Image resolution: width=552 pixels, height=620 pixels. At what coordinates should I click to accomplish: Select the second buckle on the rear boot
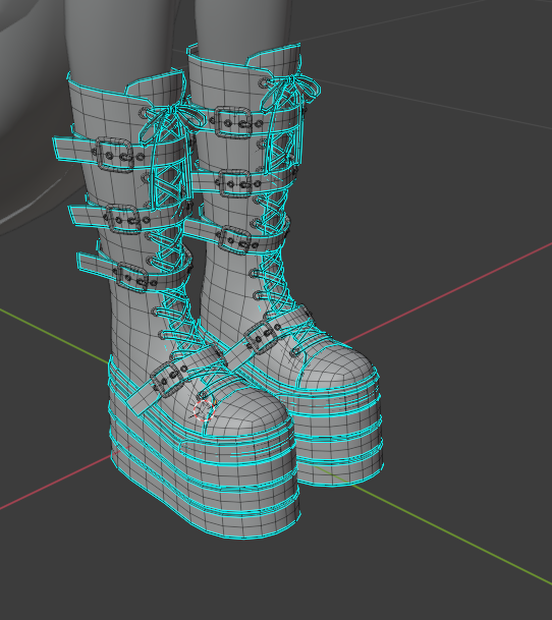tap(236, 183)
